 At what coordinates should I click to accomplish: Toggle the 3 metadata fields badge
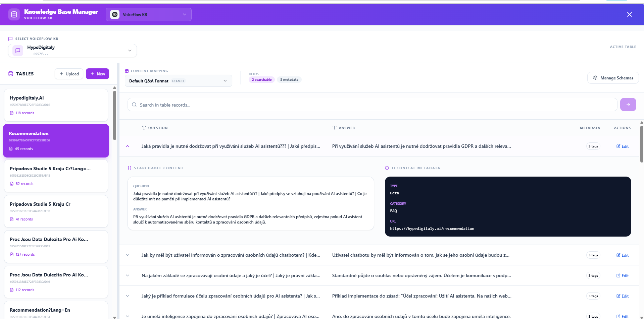click(289, 79)
